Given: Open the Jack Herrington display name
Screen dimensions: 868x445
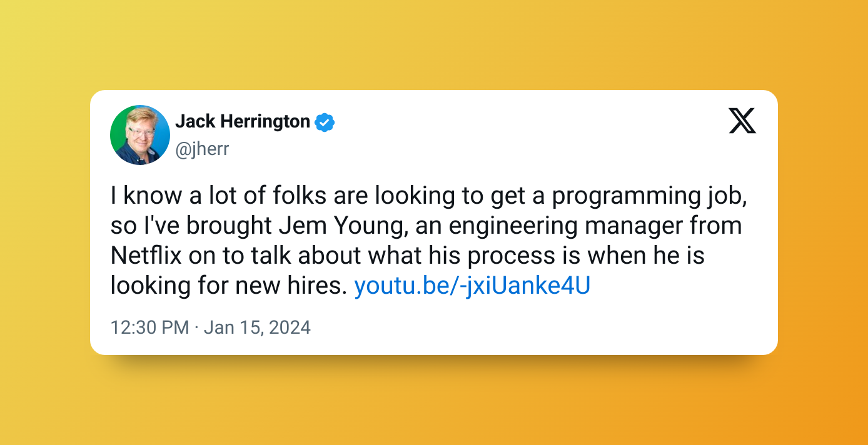Looking at the screenshot, I should pyautogui.click(x=243, y=122).
